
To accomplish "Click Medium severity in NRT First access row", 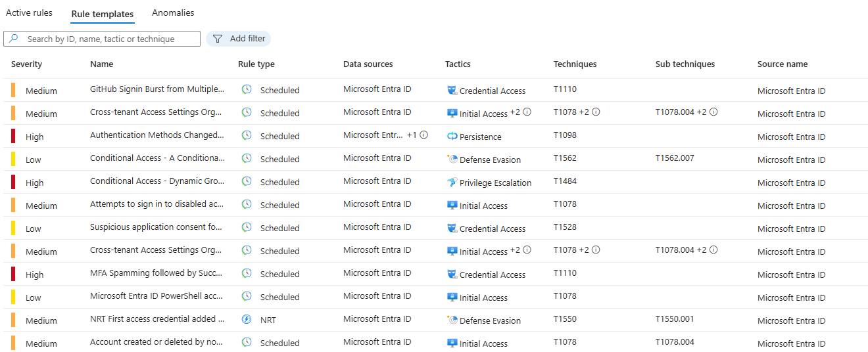I will pos(41,320).
